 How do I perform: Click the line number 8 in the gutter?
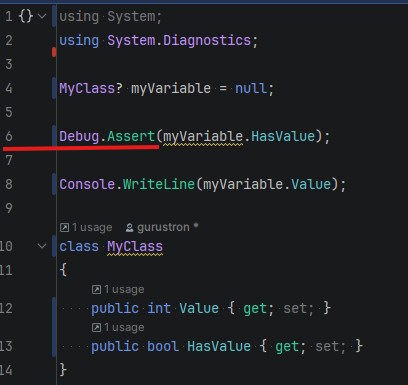(x=9, y=184)
